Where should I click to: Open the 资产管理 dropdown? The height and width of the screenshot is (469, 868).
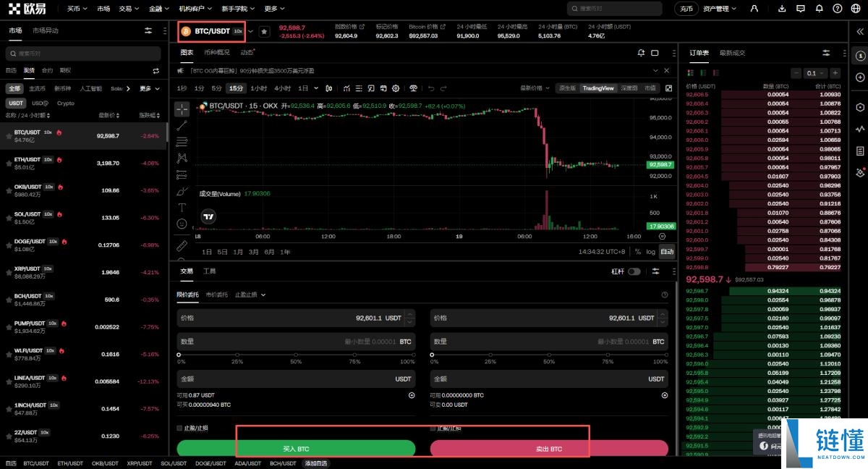[720, 9]
